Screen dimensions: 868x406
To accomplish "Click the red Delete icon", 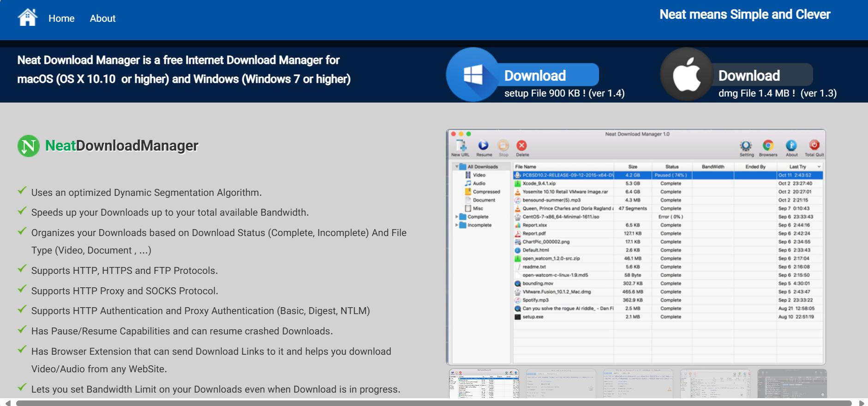I will tap(522, 147).
